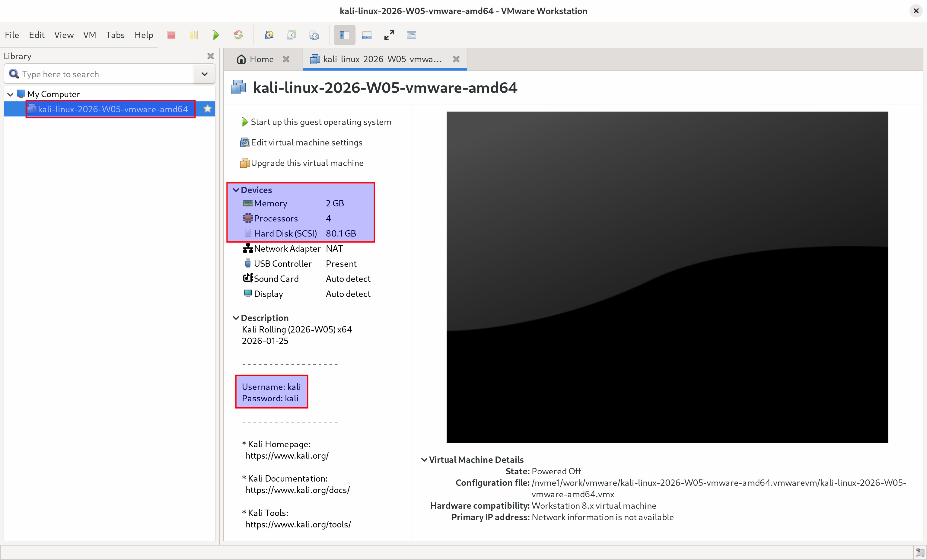Screen dimensions: 927x560
Task: Switch to the Home tab
Action: (256, 59)
